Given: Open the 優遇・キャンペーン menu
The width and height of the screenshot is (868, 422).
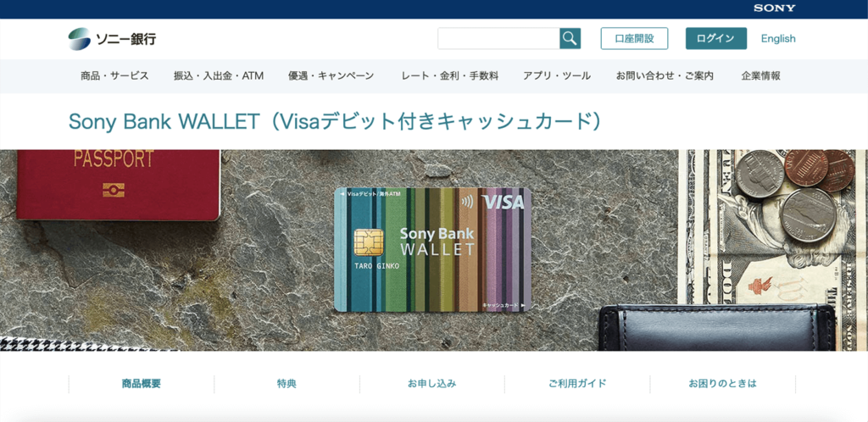Looking at the screenshot, I should click(x=331, y=75).
